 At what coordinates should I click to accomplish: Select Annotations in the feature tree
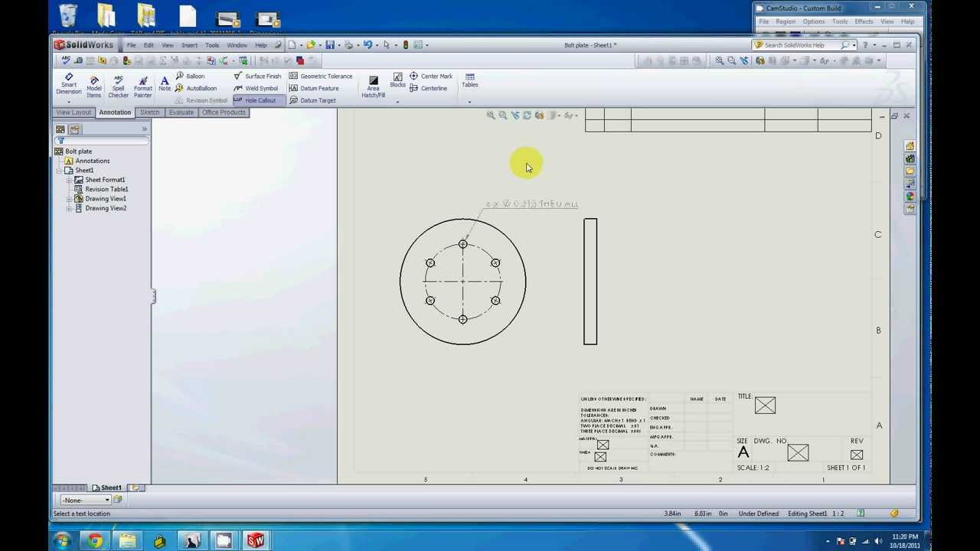click(92, 161)
